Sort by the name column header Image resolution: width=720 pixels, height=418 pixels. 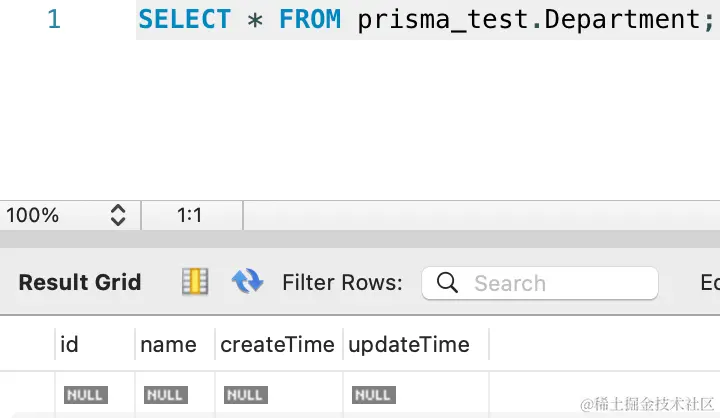pos(168,345)
